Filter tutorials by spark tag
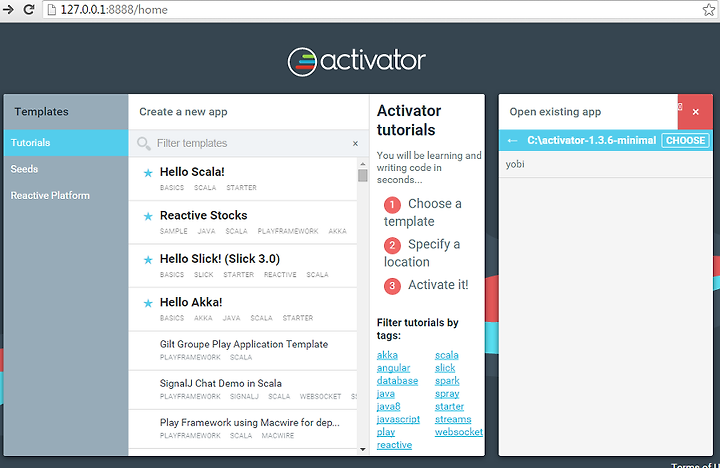 coord(447,381)
